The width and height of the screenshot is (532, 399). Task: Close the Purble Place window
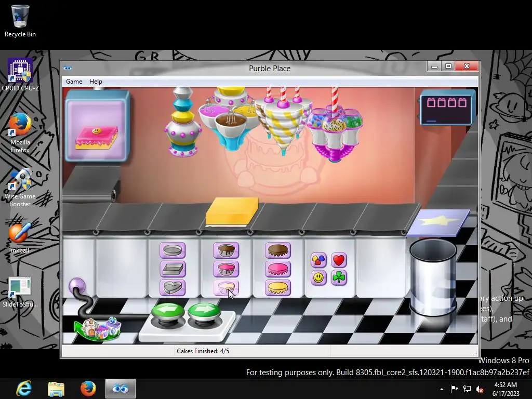point(467,66)
